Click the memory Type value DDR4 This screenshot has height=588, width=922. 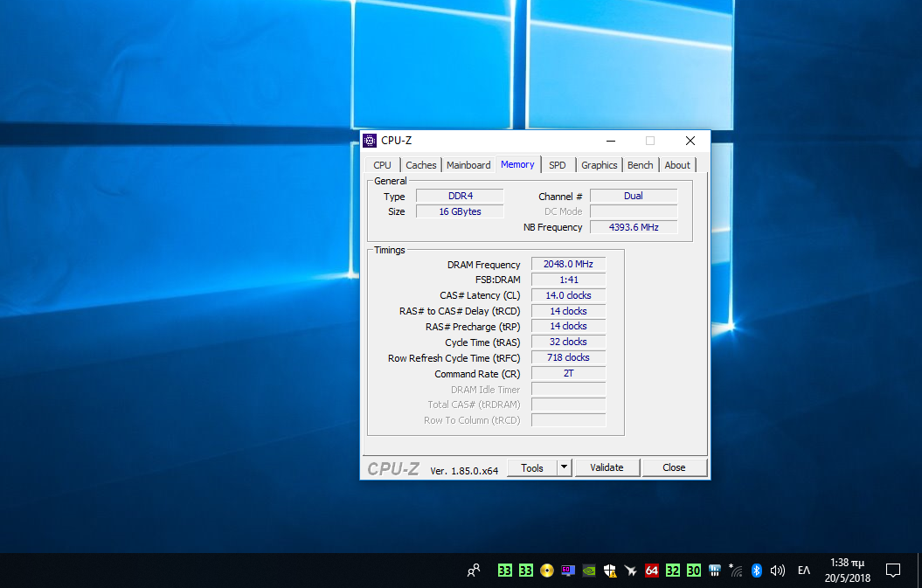click(460, 196)
